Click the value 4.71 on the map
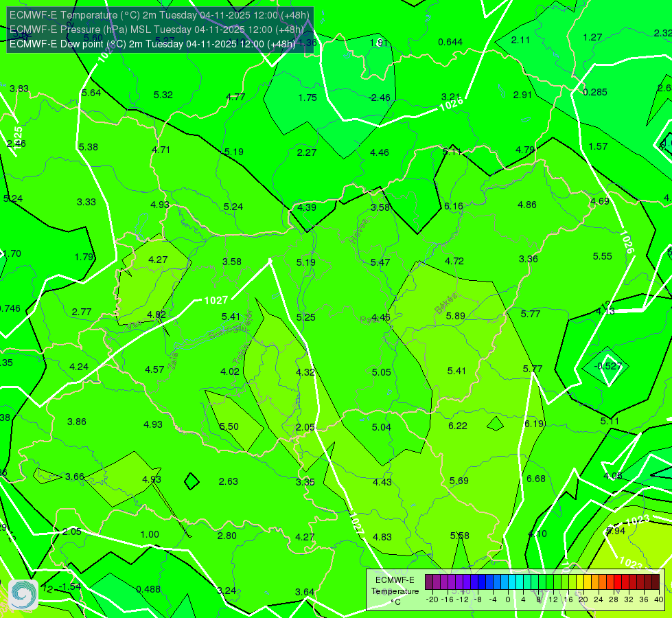The height and width of the screenshot is (618, 672). [x=161, y=150]
